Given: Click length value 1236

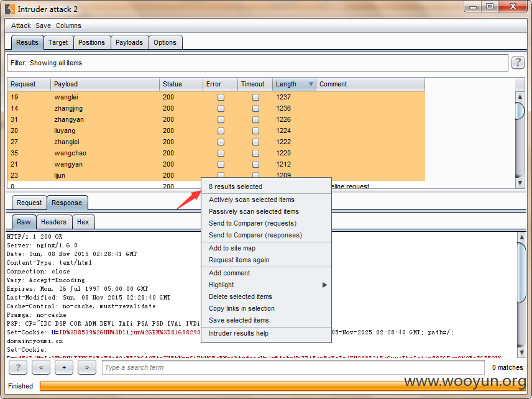Looking at the screenshot, I should (x=283, y=109).
